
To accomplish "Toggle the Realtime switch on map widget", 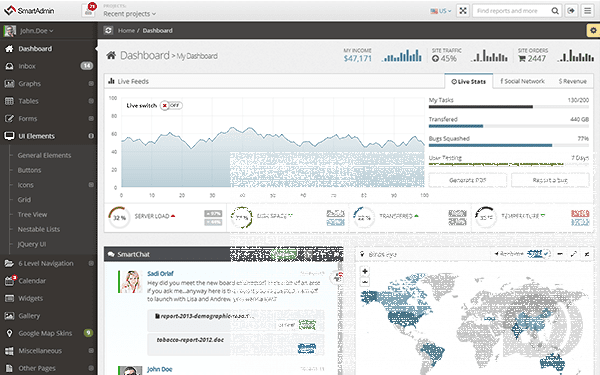I will coord(538,254).
